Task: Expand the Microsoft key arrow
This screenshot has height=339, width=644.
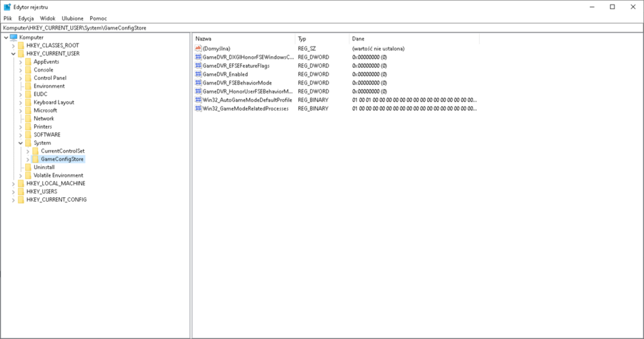Action: pyautogui.click(x=21, y=111)
